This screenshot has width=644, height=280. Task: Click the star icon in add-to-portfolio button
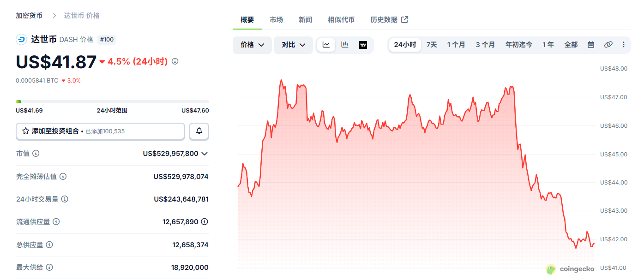pyautogui.click(x=26, y=131)
